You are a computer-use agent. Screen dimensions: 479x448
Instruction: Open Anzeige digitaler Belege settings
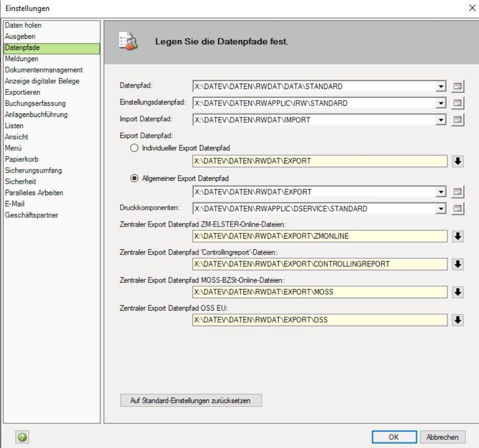[52, 81]
